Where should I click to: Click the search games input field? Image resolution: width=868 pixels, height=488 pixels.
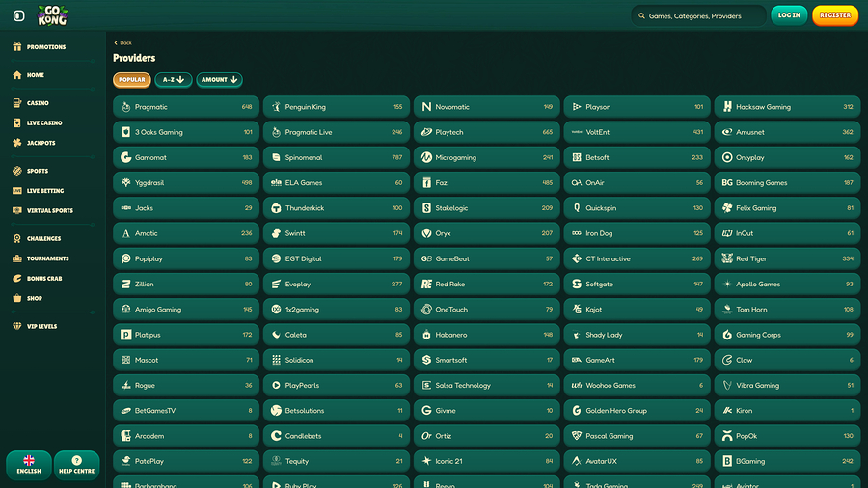pyautogui.click(x=698, y=16)
